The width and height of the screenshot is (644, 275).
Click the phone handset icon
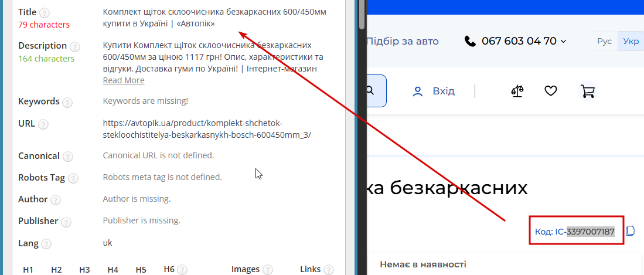coord(469,41)
